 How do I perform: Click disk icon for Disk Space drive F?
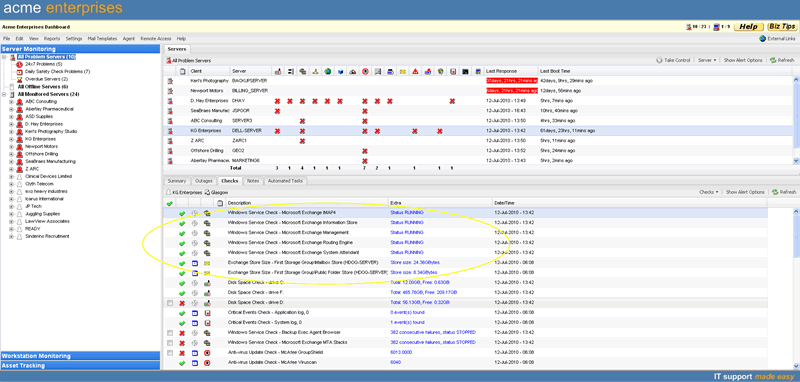[x=207, y=293]
